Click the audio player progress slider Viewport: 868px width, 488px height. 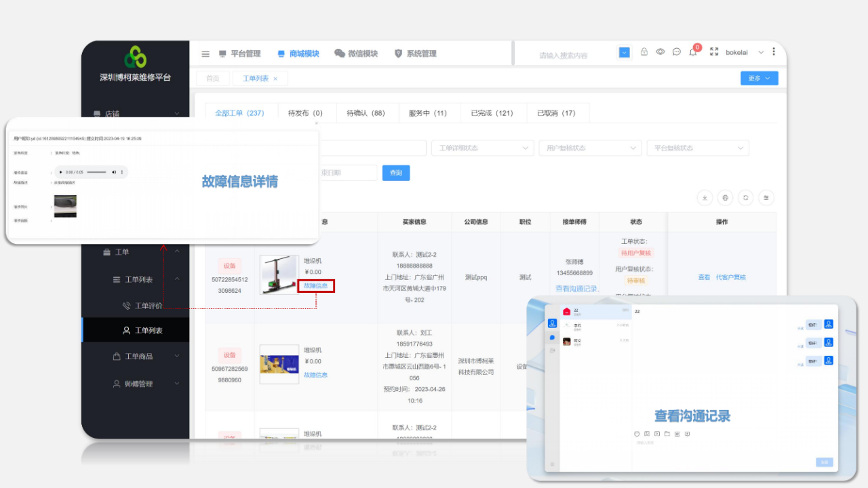pyautogui.click(x=96, y=172)
